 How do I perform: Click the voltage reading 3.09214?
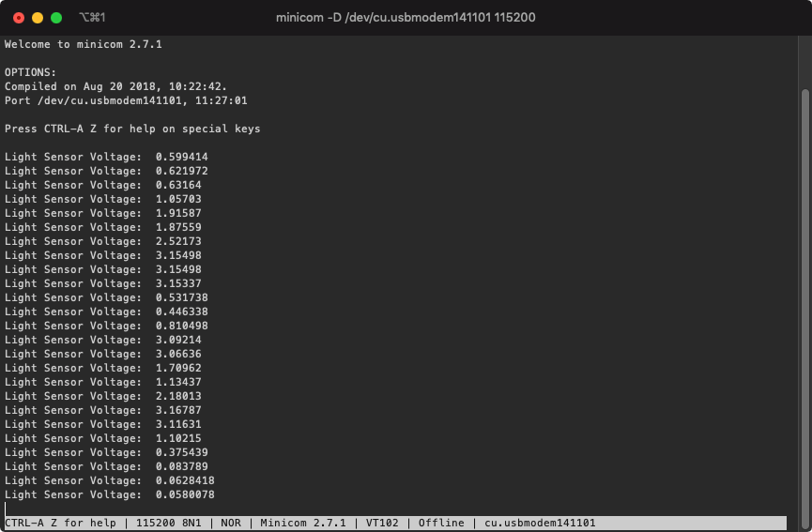178,340
